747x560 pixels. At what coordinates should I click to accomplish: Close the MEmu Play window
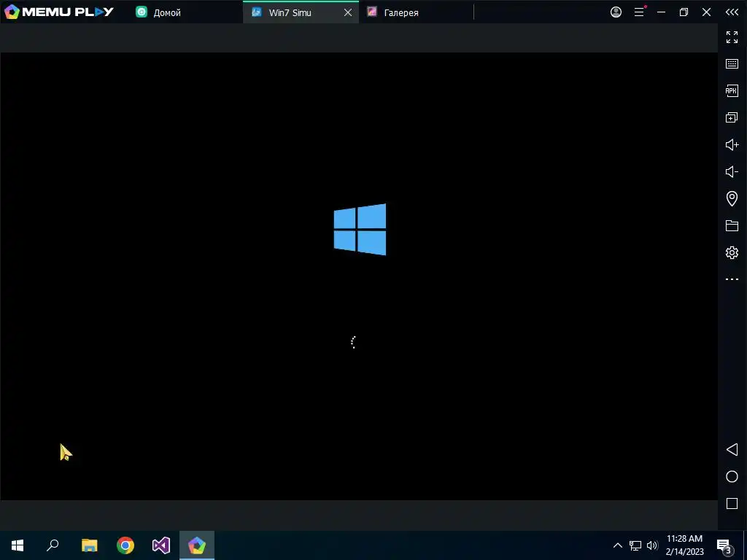click(706, 12)
